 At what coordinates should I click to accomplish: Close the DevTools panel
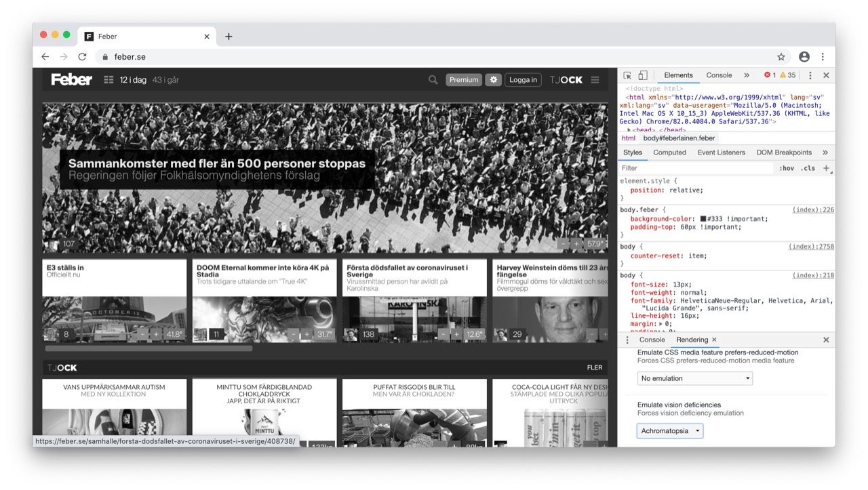[826, 76]
